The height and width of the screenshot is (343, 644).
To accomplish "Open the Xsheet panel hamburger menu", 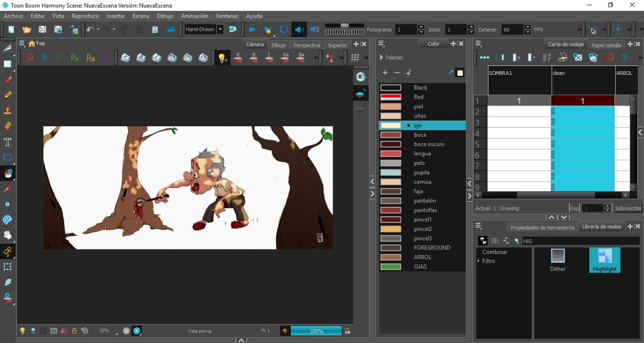I will click(479, 44).
